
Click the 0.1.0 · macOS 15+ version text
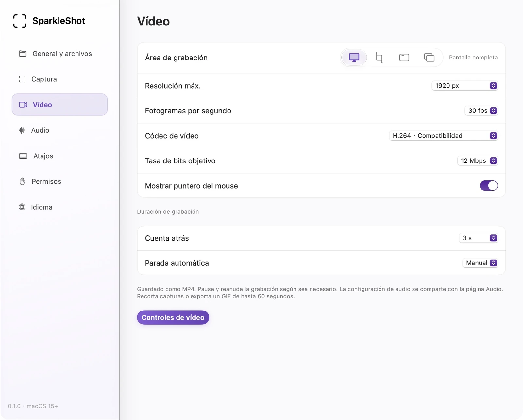(33, 406)
